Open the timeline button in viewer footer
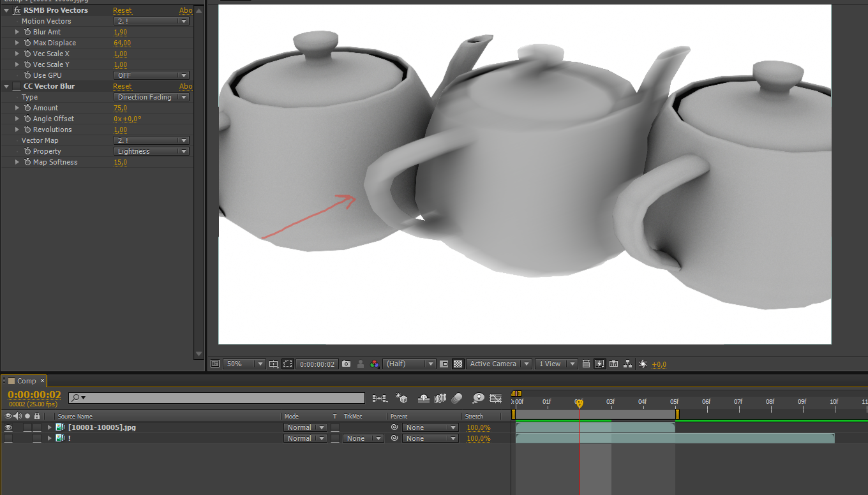The width and height of the screenshot is (868, 495). coord(613,364)
